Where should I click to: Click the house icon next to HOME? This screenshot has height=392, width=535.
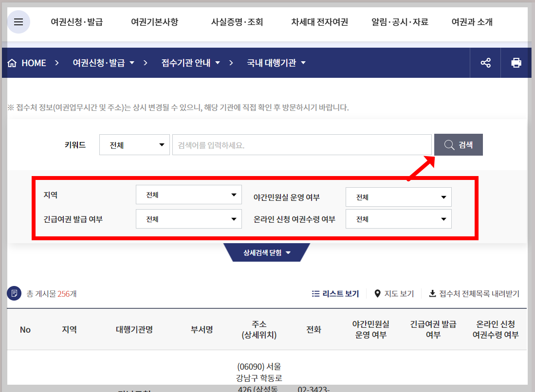pyautogui.click(x=12, y=62)
